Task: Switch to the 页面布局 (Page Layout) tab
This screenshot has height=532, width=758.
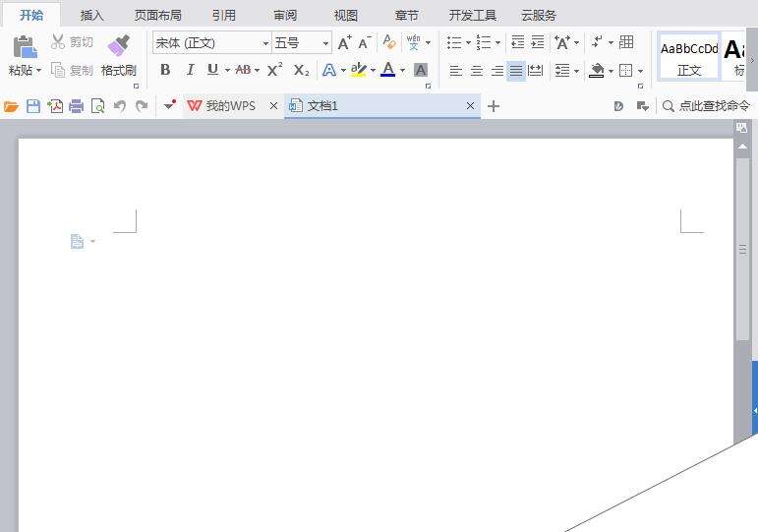Action: pos(158,16)
